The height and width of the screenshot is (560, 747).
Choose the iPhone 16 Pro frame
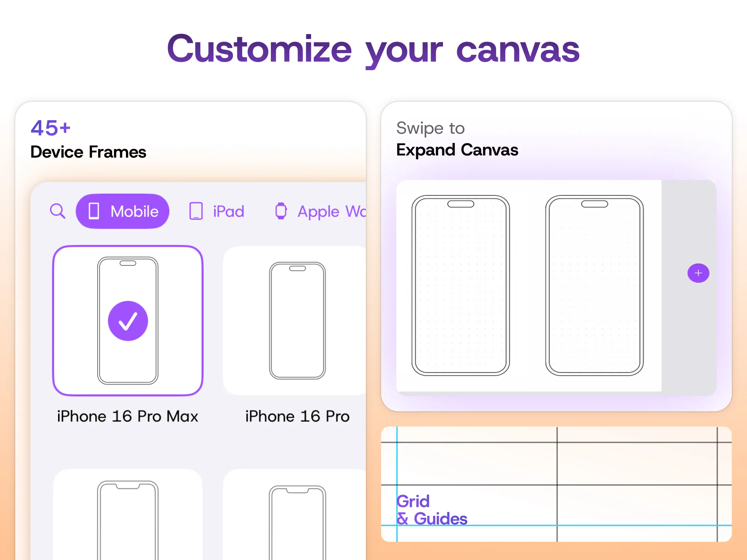point(295,321)
